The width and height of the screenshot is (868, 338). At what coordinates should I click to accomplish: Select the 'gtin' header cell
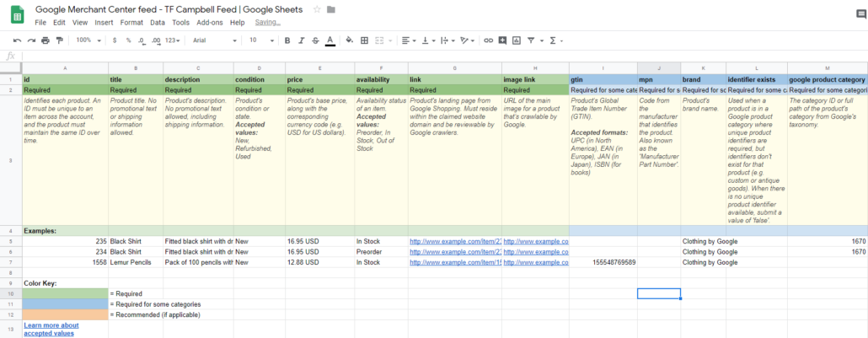click(x=603, y=80)
